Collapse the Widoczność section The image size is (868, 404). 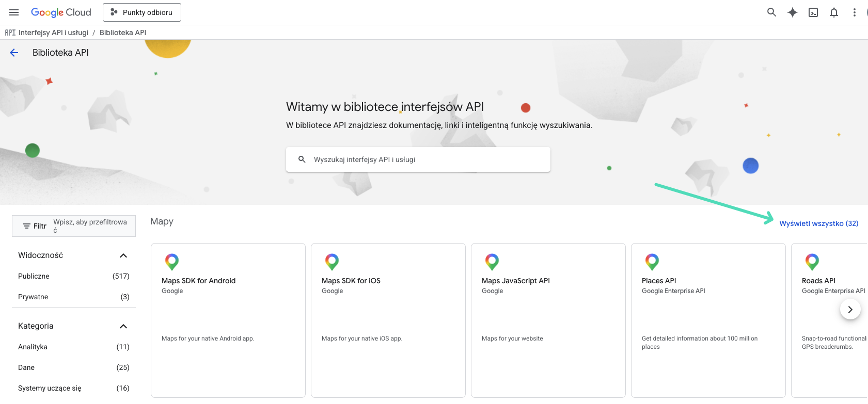(123, 255)
